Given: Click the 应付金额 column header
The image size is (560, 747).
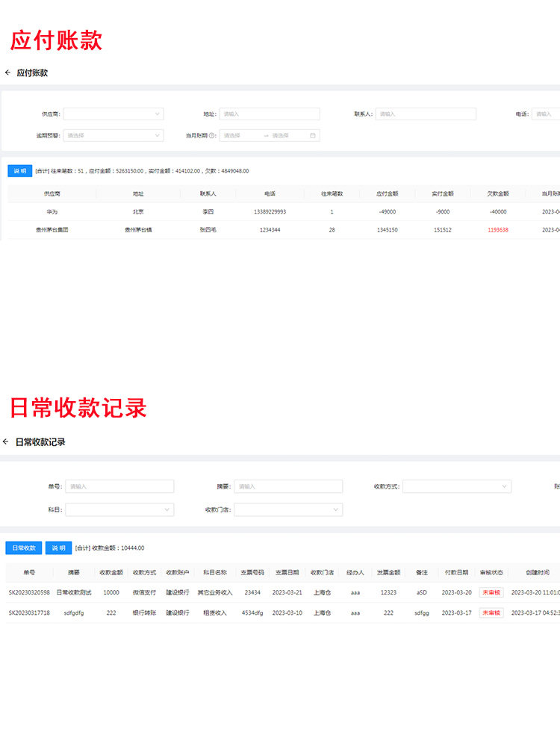Looking at the screenshot, I should tap(387, 193).
